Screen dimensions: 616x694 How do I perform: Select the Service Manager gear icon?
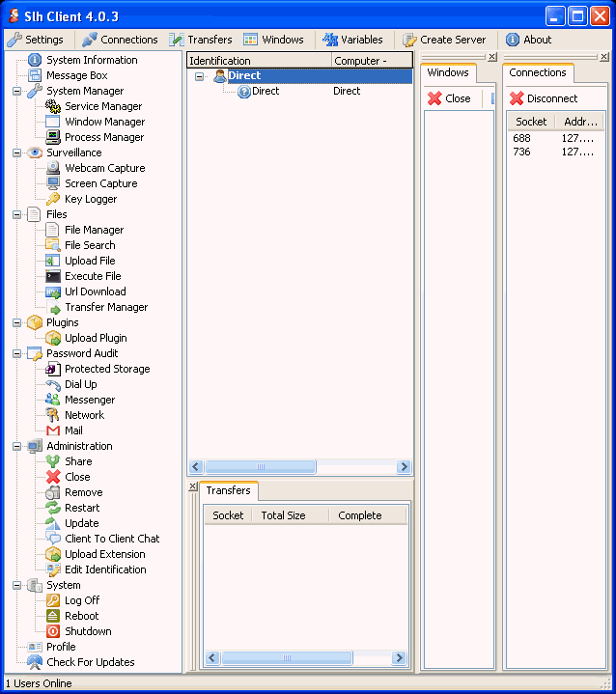(53, 106)
